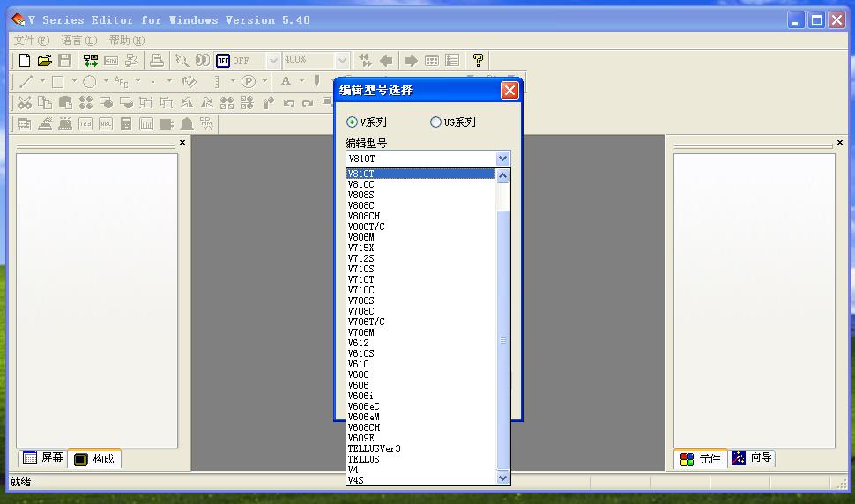Select the line drawing tool
Viewport: 855px width, 504px height.
26,82
